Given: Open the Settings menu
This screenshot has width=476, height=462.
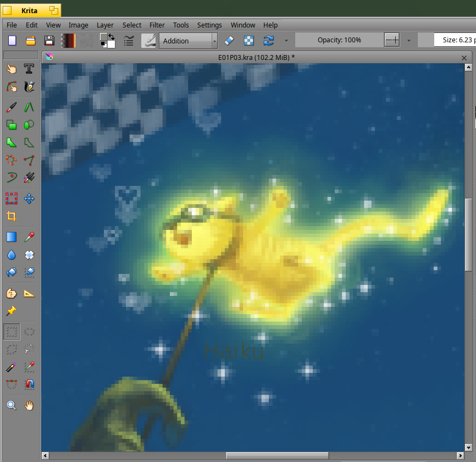Looking at the screenshot, I should [209, 25].
